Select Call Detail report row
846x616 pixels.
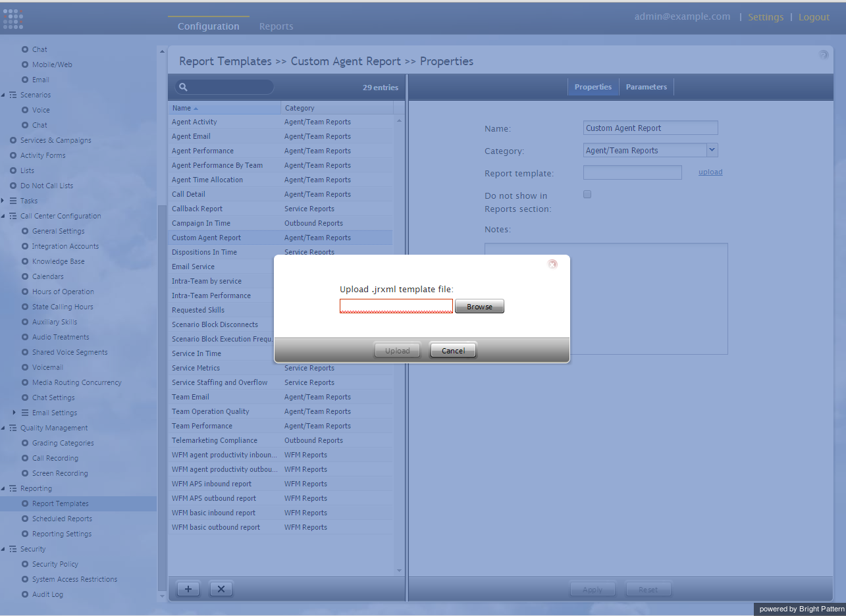click(x=280, y=194)
